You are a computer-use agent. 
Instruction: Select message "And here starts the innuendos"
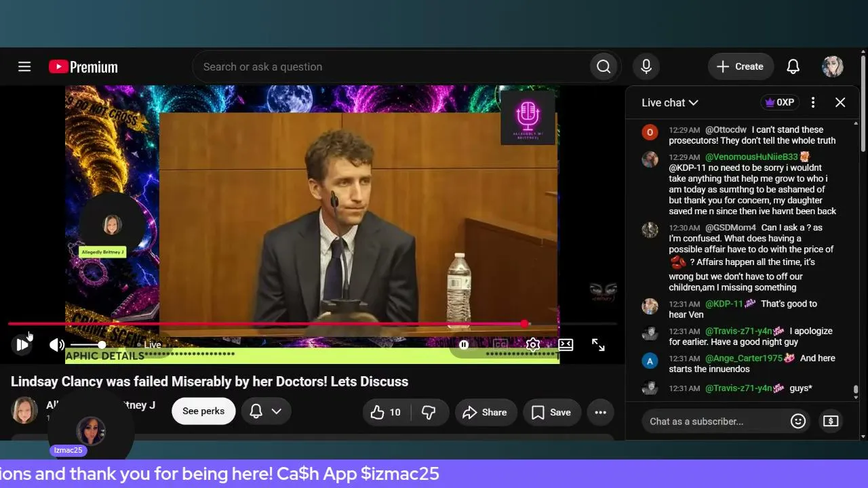(x=752, y=363)
